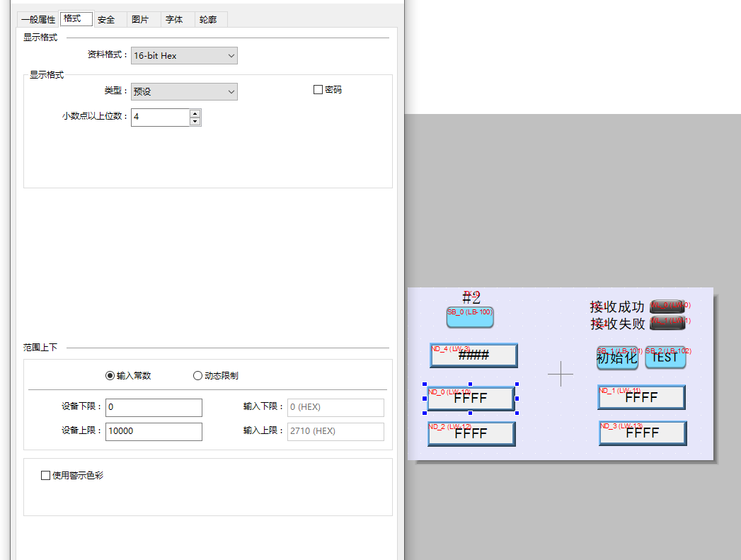
Task: Click the TEST button object on canvas
Action: click(x=665, y=358)
